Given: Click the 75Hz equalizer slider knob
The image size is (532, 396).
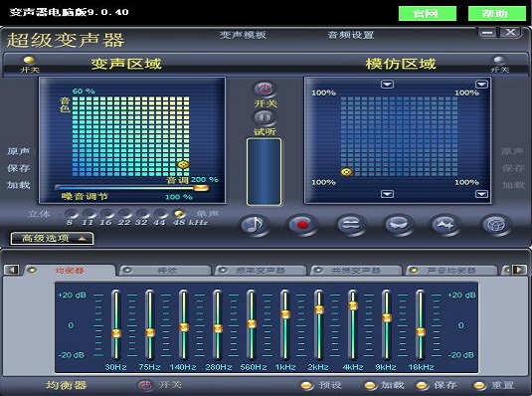Looking at the screenshot, I should 150,332.
